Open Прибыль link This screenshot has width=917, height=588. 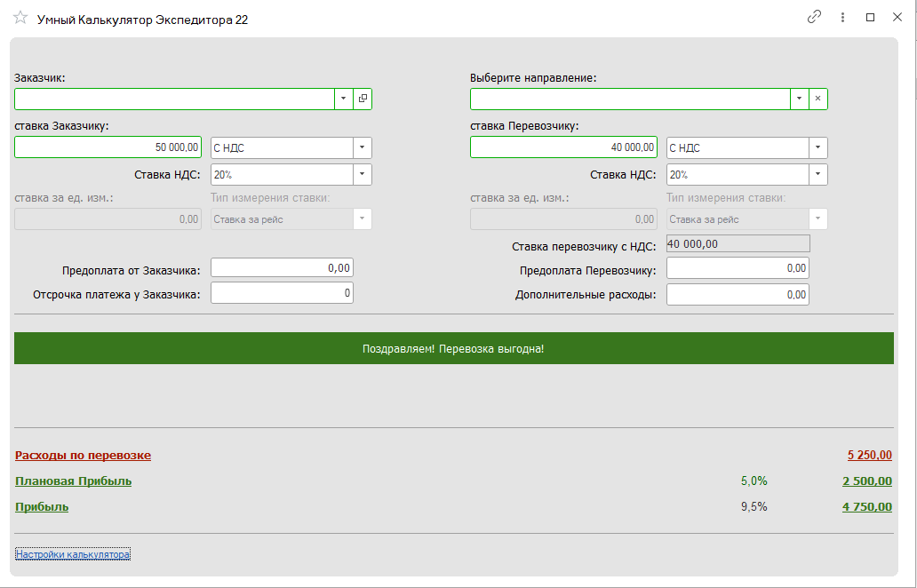tap(42, 507)
